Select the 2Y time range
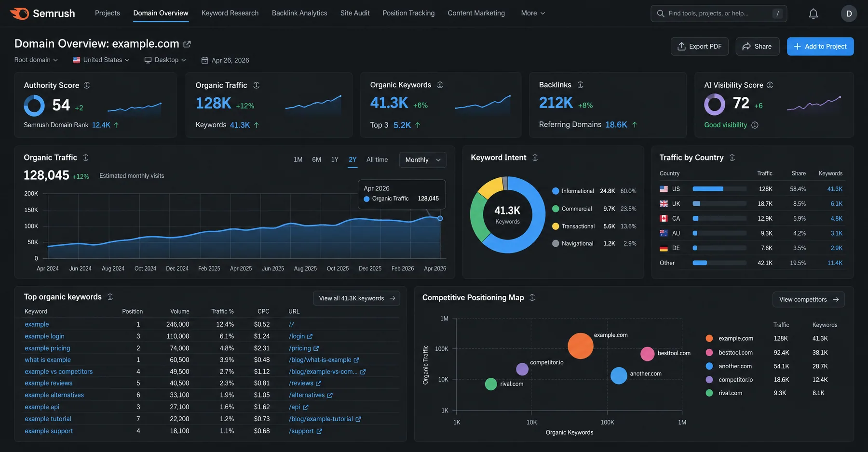 tap(353, 160)
